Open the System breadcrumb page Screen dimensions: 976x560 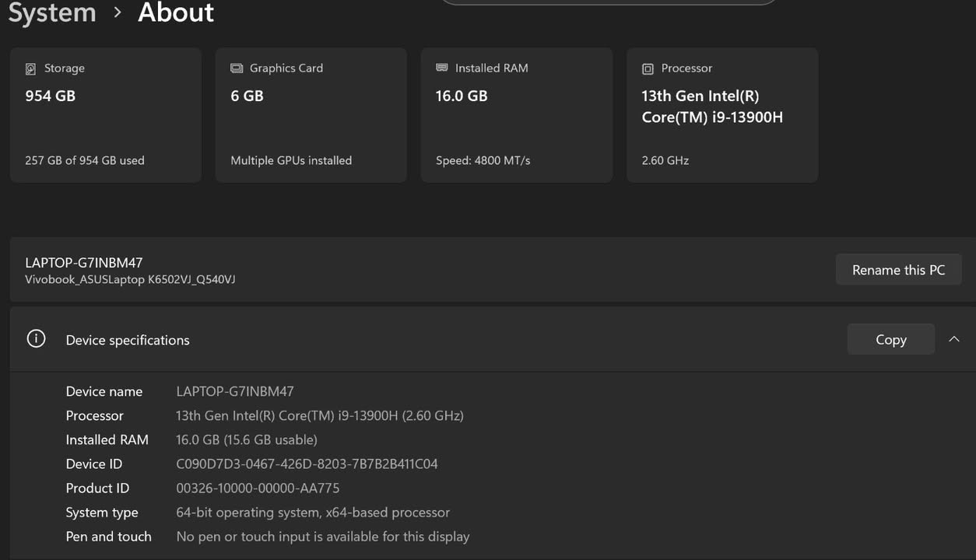(51, 13)
